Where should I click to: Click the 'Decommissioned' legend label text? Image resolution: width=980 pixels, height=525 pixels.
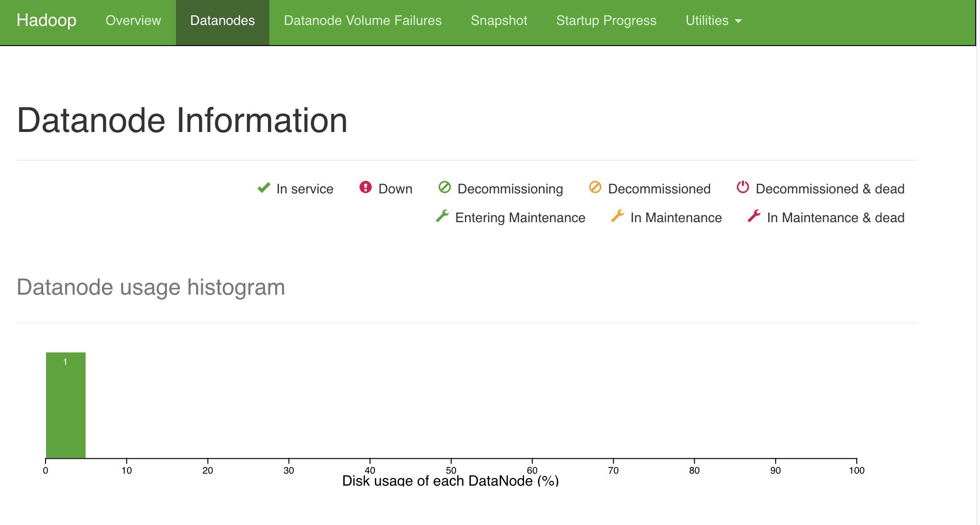pos(659,189)
